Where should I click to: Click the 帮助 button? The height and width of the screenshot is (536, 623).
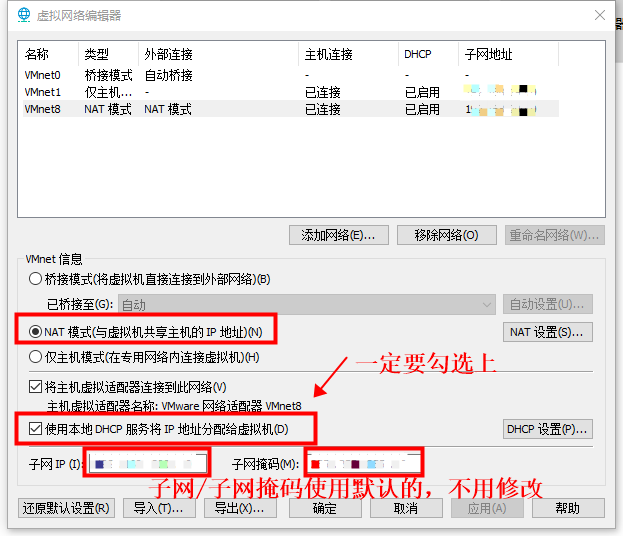[x=568, y=508]
